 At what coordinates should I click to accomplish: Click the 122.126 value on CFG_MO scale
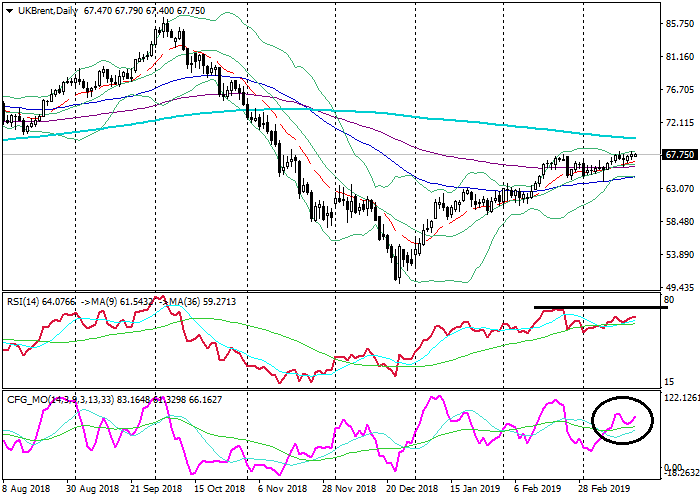(x=679, y=398)
